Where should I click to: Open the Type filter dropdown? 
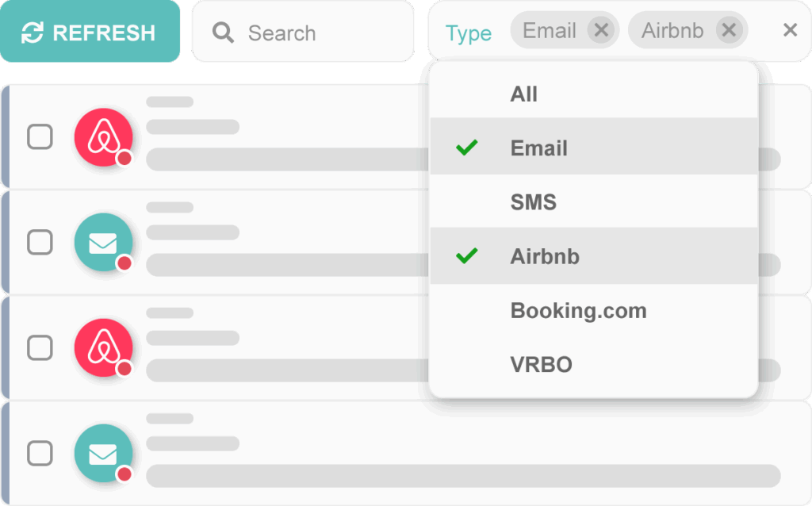coord(468,33)
